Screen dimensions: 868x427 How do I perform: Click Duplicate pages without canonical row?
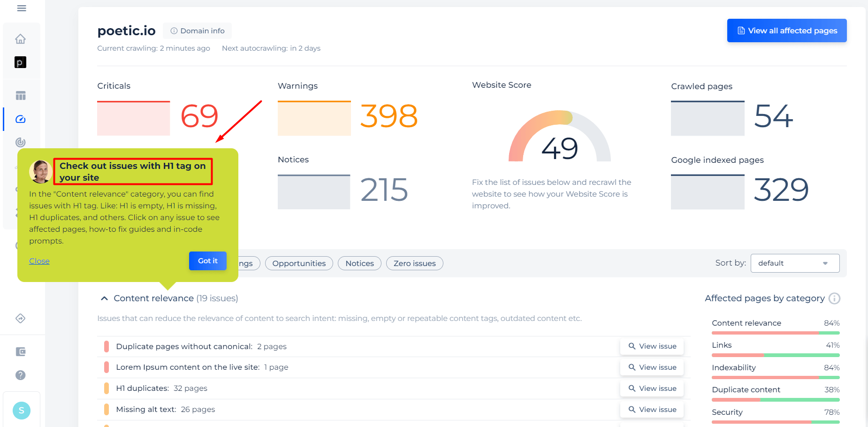click(394, 346)
